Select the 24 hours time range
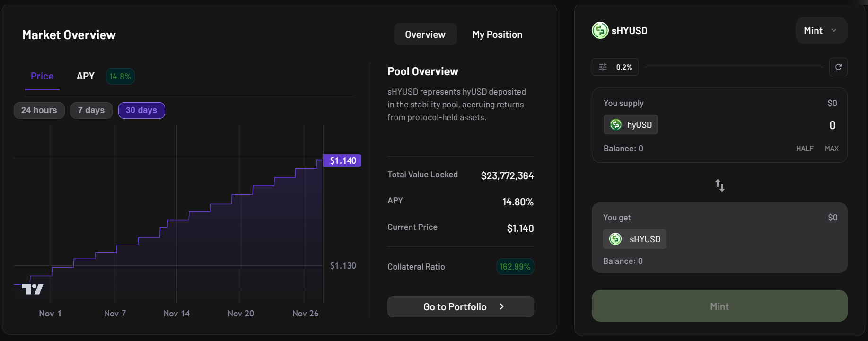This screenshot has width=868, height=341. [39, 110]
